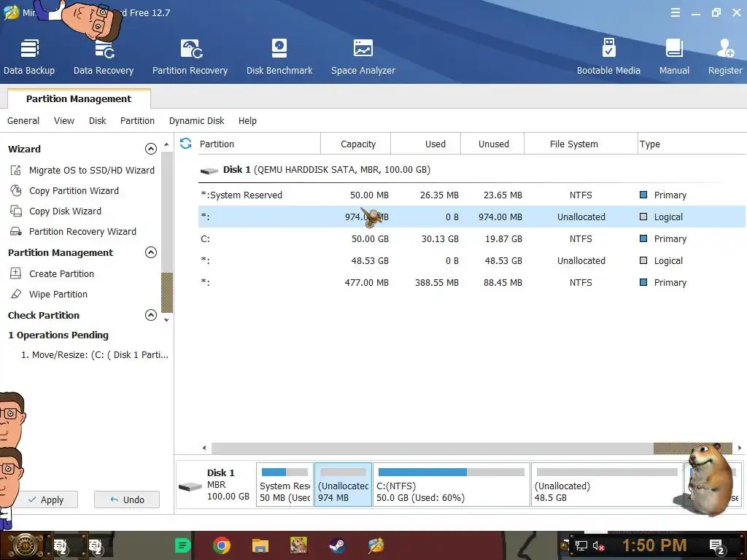Image resolution: width=747 pixels, height=560 pixels.
Task: Collapse the Partition Management section
Action: point(150,252)
